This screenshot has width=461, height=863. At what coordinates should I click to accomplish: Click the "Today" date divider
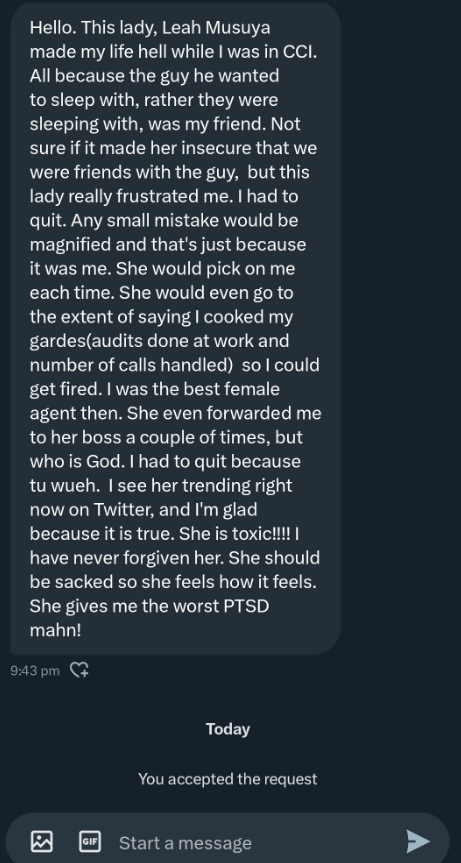(228, 729)
